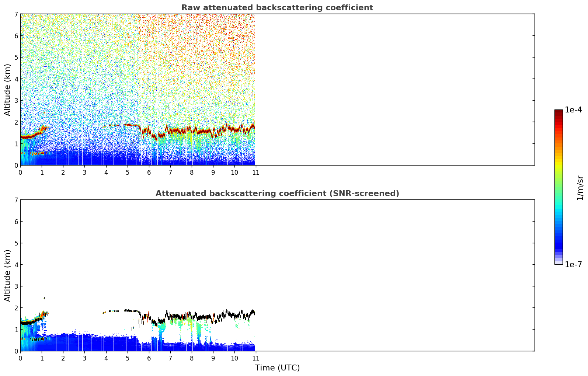This screenshot has width=588, height=376.
Task: Click time tick '6' on the SNR-screened plot
Action: 149,358
